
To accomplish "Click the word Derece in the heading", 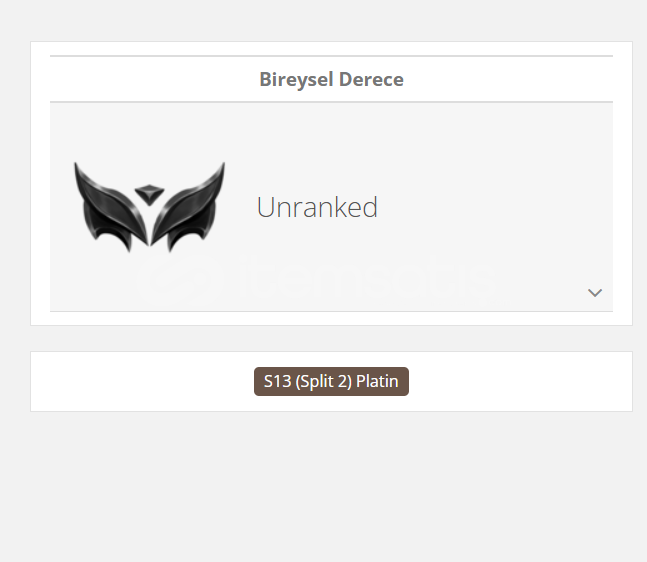I will tap(371, 79).
